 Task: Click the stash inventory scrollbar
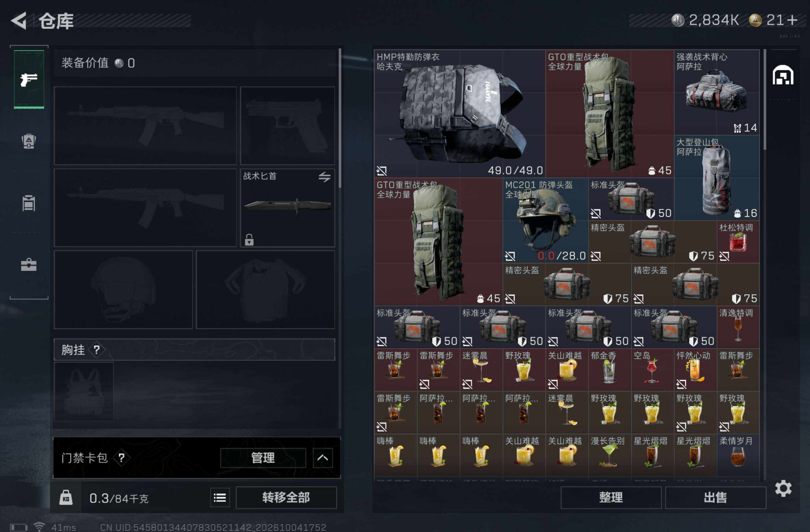pos(765,100)
